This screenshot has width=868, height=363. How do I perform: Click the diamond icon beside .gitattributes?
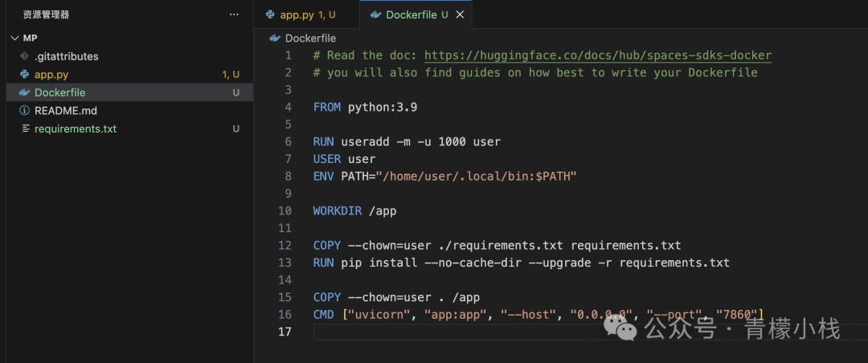pos(24,56)
